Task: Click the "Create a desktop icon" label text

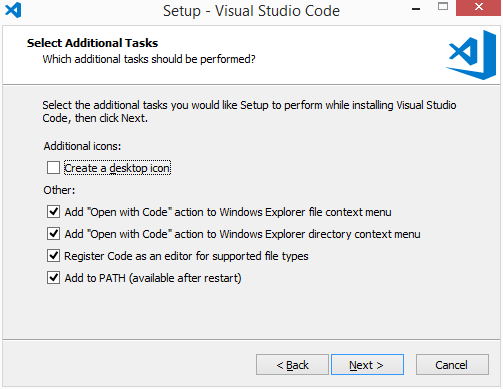Action: 117,168
